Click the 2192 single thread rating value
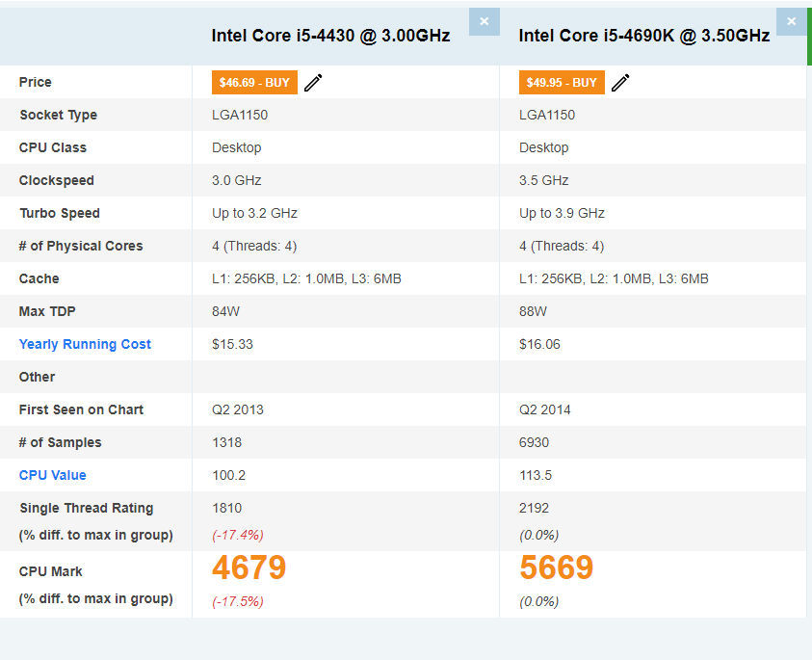The width and height of the screenshot is (812, 660). (535, 508)
